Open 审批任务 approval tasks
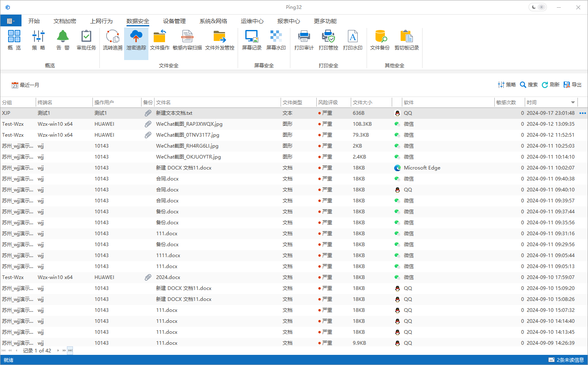Viewport: 588px width, 365px height. click(86, 41)
